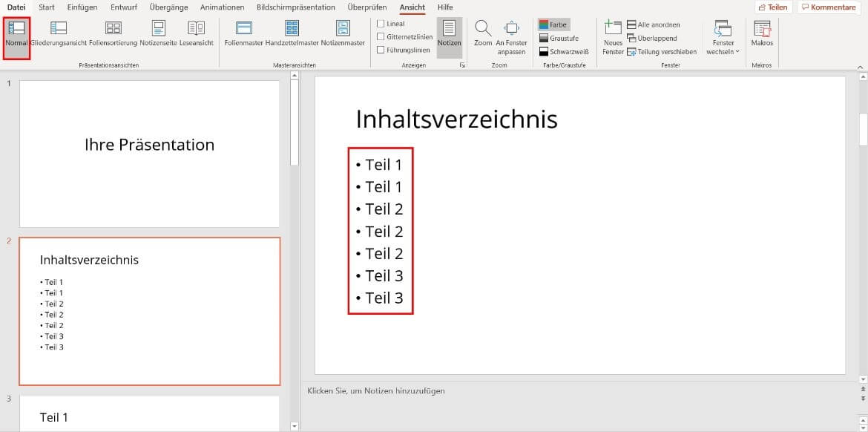This screenshot has height=432, width=868.
Task: Select slide 3 thumbnail Teil 1
Action: (149, 413)
